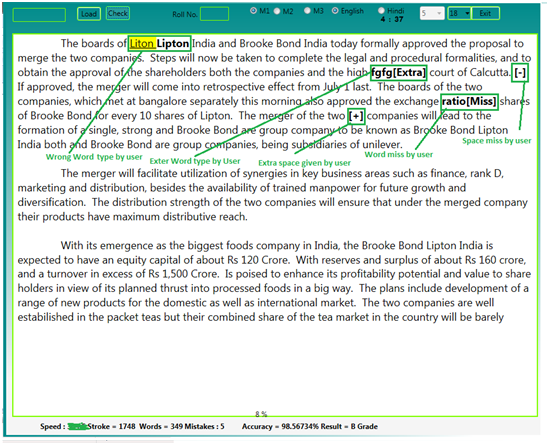Click the fgfg[Extra] marked word
550x445 pixels.
tap(398, 73)
